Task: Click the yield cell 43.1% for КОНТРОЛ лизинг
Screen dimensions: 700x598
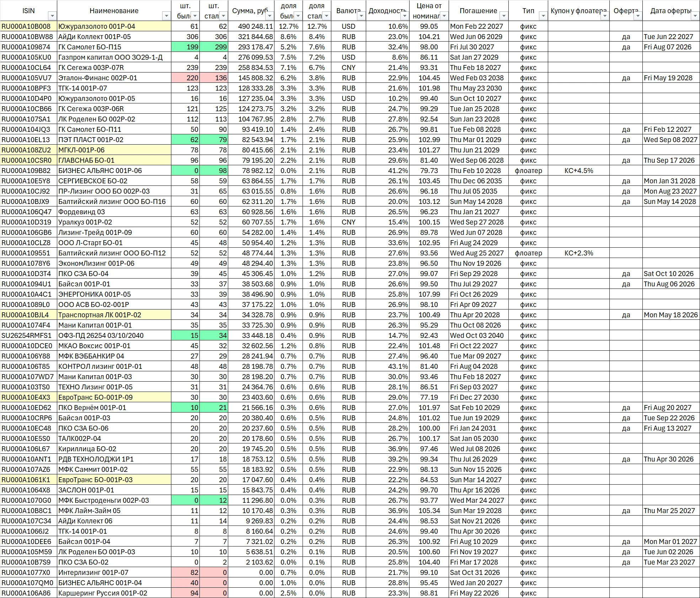Action: [388, 366]
